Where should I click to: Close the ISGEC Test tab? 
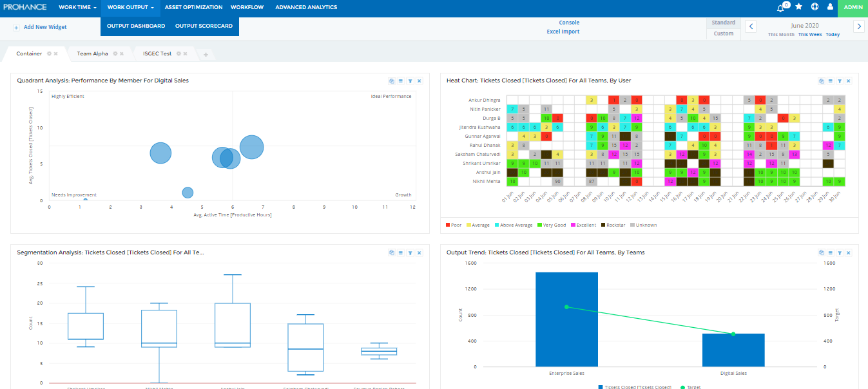(185, 53)
